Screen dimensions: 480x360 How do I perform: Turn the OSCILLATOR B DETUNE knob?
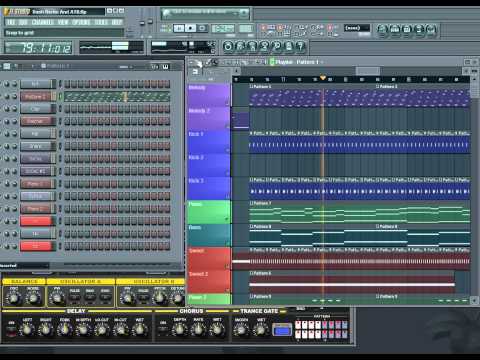coord(178,298)
